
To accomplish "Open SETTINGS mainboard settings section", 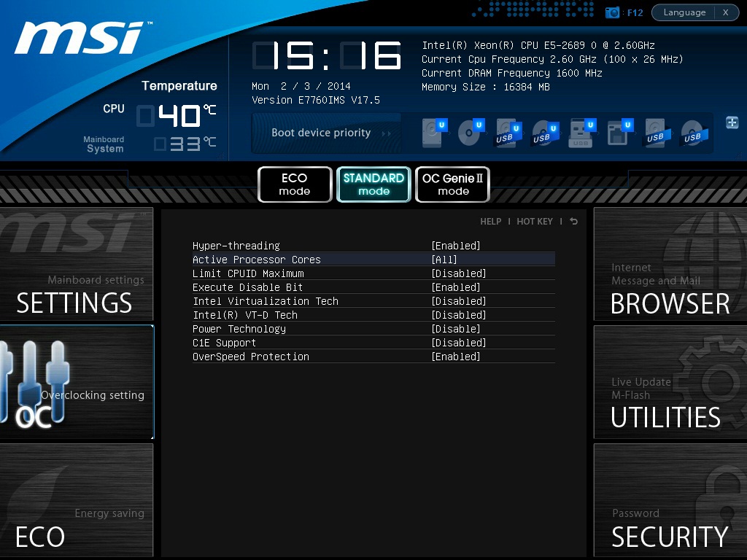I will tap(76, 264).
